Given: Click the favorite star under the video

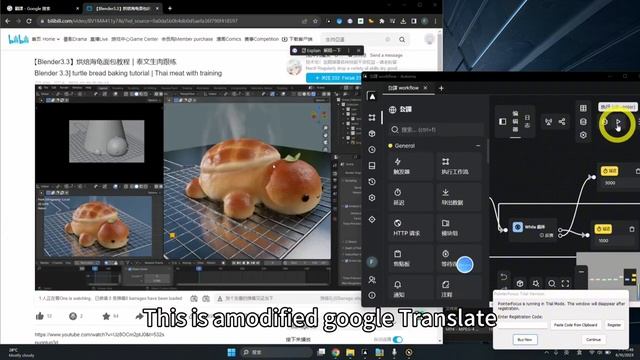Looking at the screenshot, I should pyautogui.click(x=106, y=316).
